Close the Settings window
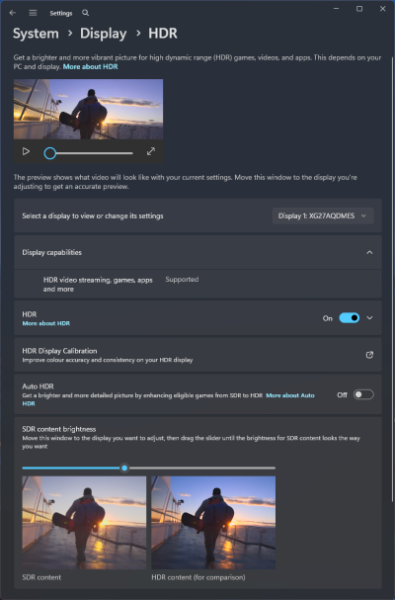Image resolution: width=395 pixels, height=600 pixels. coord(382,9)
